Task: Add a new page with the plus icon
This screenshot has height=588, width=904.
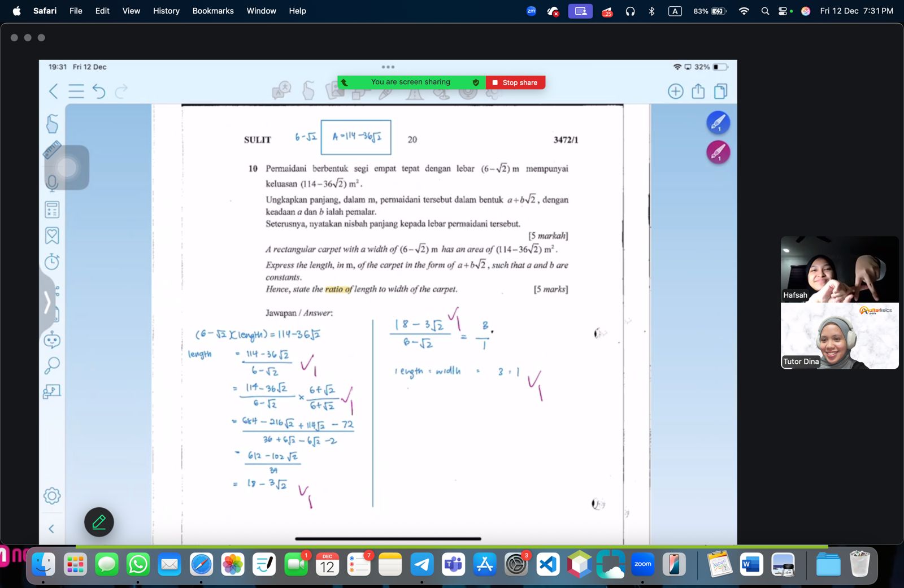Action: click(x=675, y=91)
